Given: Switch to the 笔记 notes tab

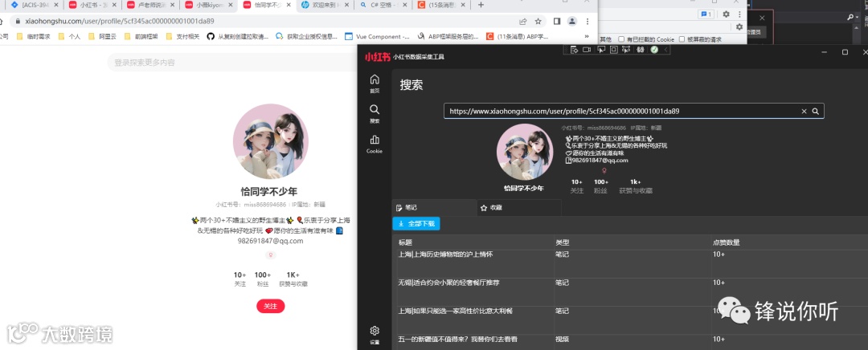Looking at the screenshot, I should pyautogui.click(x=435, y=208).
